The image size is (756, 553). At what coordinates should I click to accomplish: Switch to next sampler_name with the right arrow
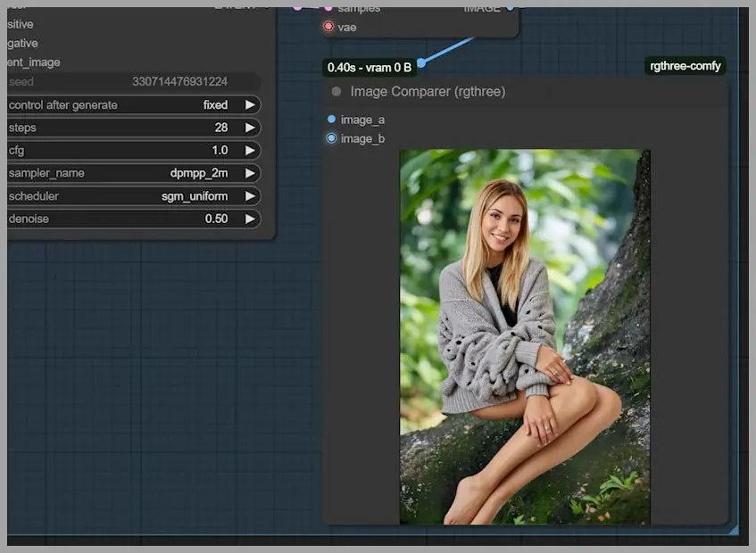pos(250,173)
